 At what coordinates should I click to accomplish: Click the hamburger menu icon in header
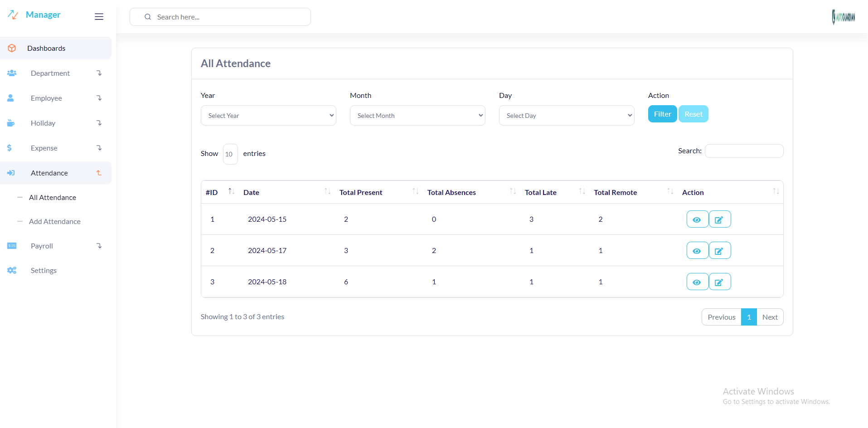[x=99, y=17]
